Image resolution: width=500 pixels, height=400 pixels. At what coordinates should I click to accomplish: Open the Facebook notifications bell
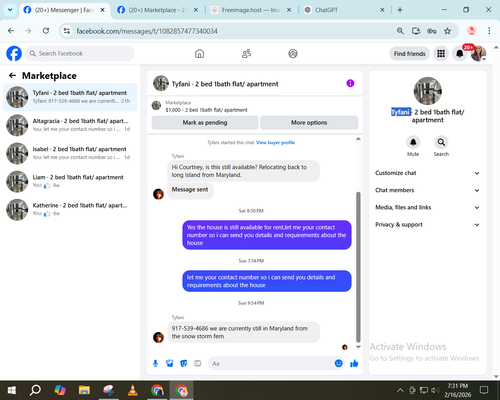click(x=460, y=54)
